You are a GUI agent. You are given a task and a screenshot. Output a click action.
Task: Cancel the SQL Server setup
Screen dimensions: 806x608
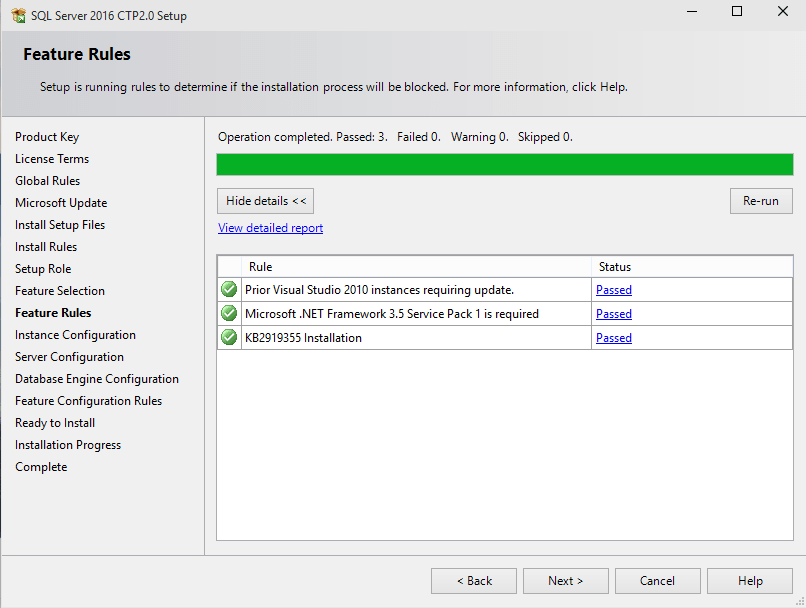pyautogui.click(x=657, y=581)
